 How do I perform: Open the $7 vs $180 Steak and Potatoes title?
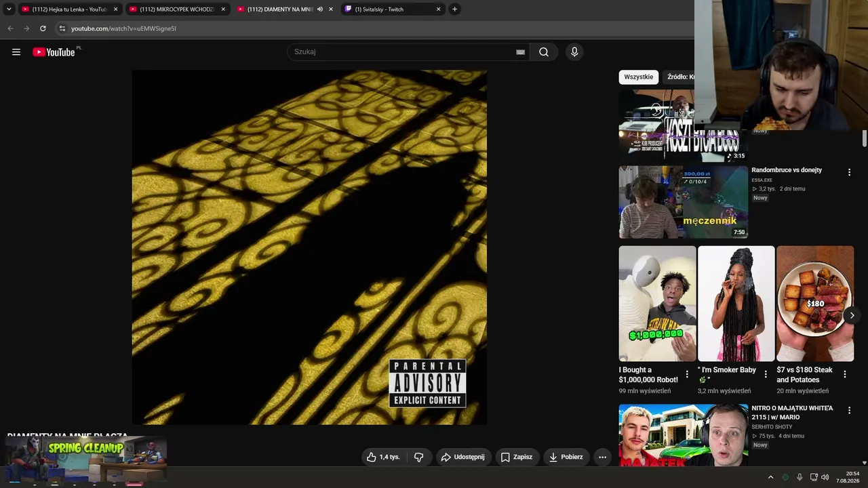pyautogui.click(x=805, y=375)
